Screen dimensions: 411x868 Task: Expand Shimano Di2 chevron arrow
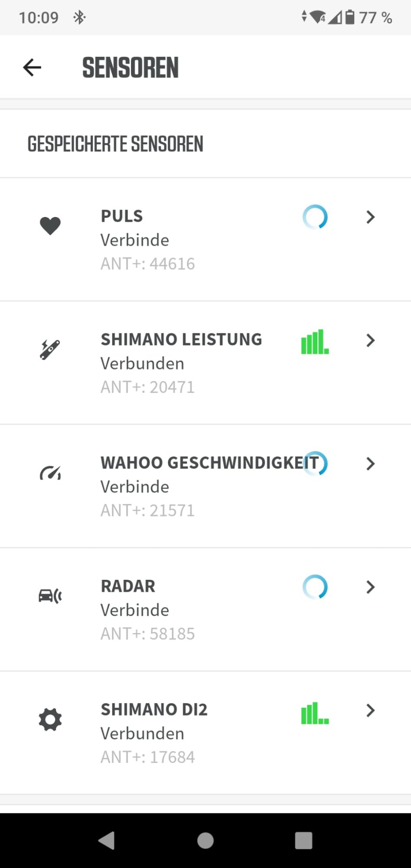click(370, 710)
